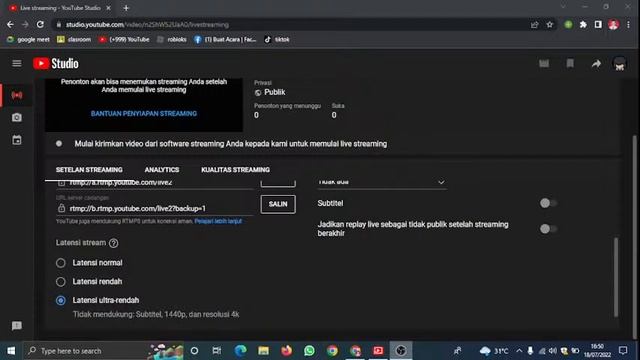Screen dimensions: 640x360
Task: Open Microsoft Edge from the taskbar
Action: (241, 351)
